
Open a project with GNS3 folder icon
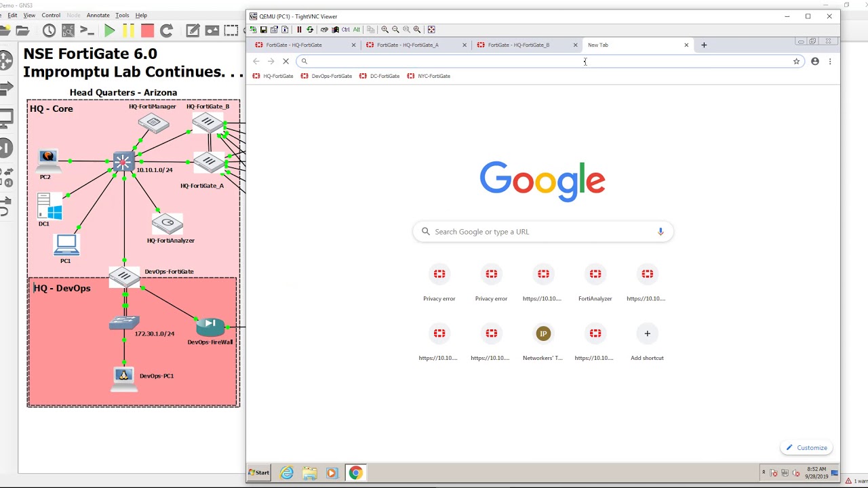click(22, 30)
